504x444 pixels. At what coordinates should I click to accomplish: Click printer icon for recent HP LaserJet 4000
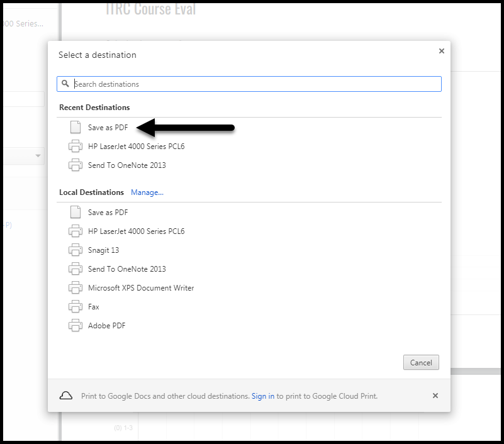[x=76, y=147]
